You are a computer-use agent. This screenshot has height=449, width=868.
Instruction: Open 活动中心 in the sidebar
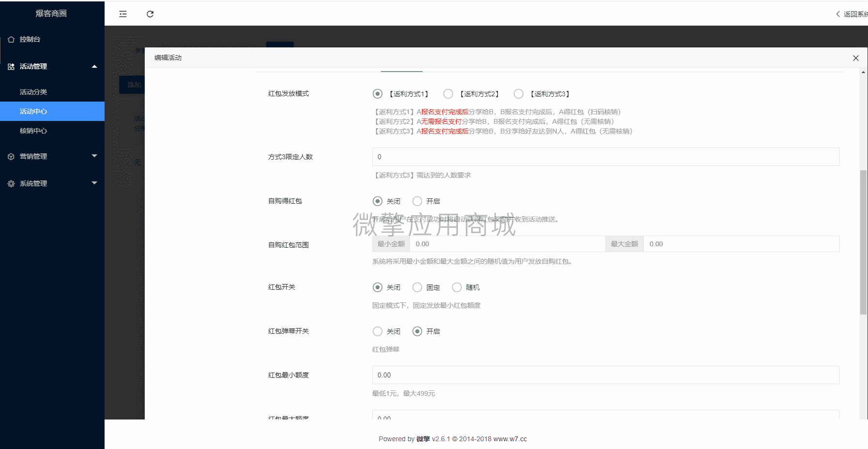pyautogui.click(x=52, y=111)
